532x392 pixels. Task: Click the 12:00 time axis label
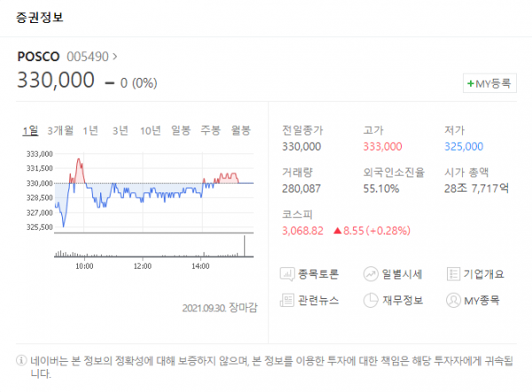(x=143, y=266)
